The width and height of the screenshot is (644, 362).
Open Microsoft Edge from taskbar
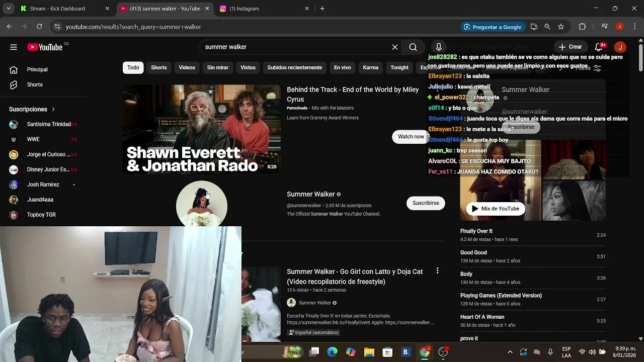tap(332, 352)
